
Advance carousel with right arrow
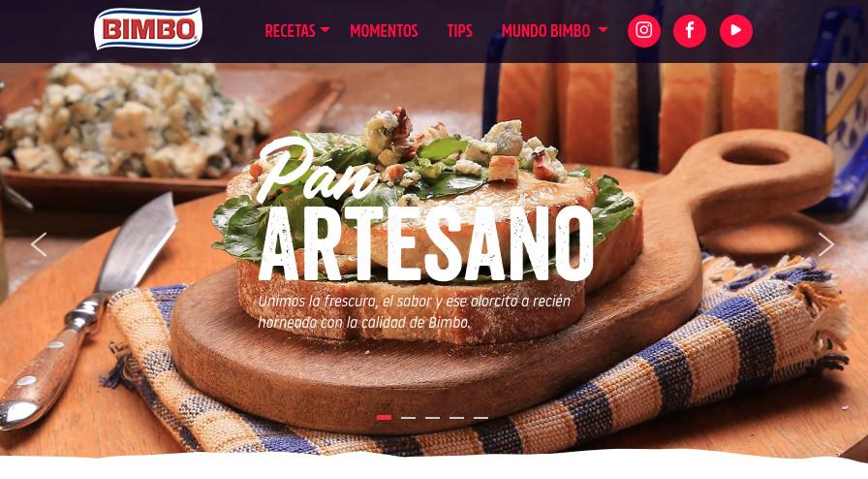[x=826, y=244]
